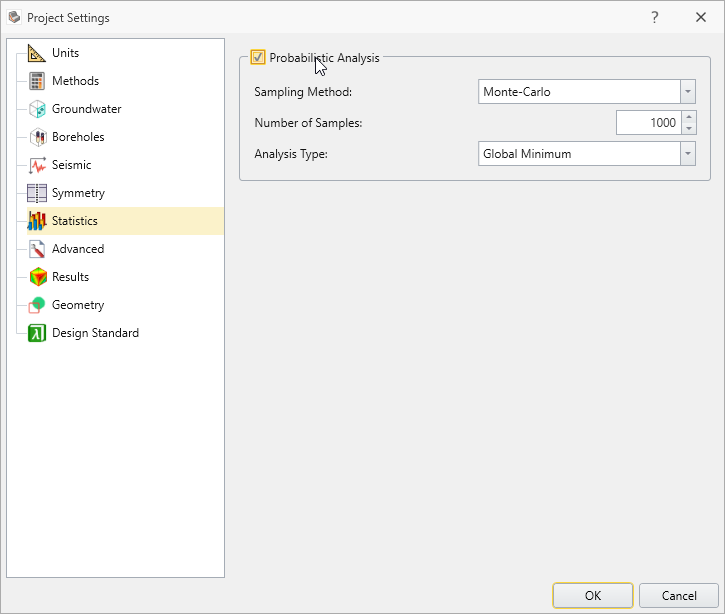Open the Units settings page

(65, 53)
